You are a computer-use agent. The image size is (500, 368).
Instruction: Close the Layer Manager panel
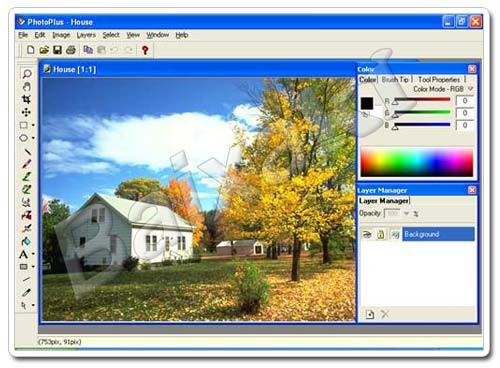tap(472, 190)
